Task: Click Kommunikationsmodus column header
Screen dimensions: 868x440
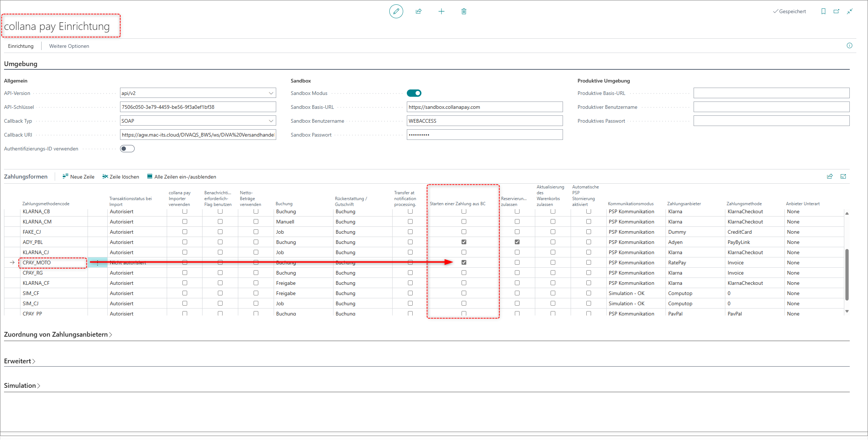Action: pos(630,204)
